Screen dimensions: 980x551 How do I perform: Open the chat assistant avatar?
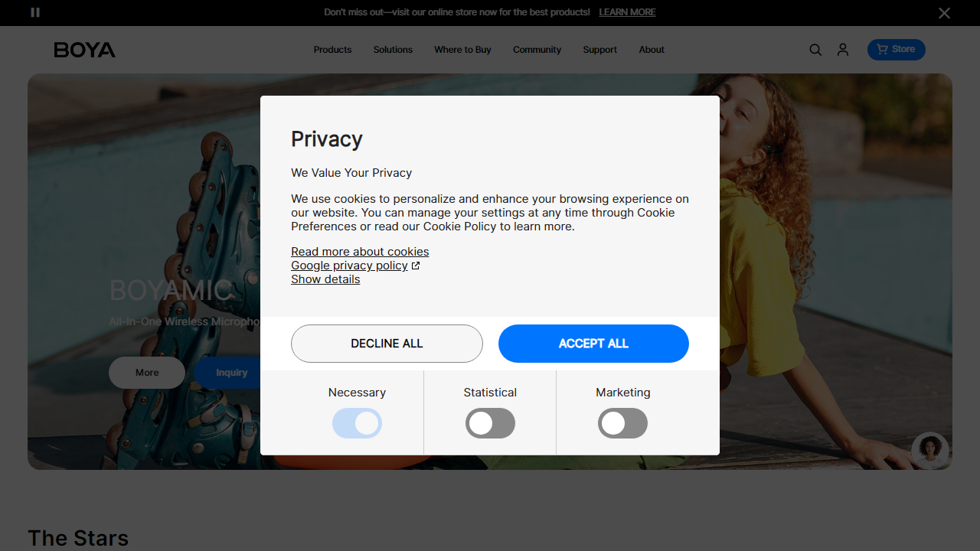coord(929,450)
